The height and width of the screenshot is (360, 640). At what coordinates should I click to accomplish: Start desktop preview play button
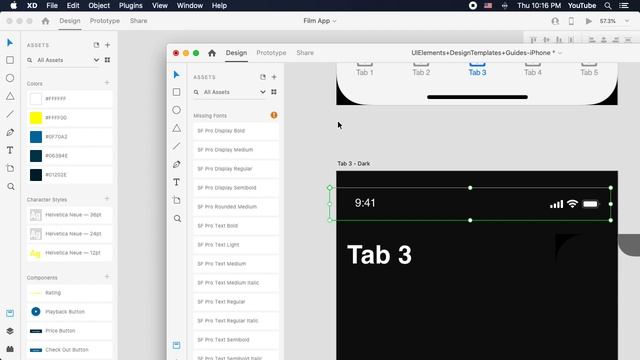(589, 21)
